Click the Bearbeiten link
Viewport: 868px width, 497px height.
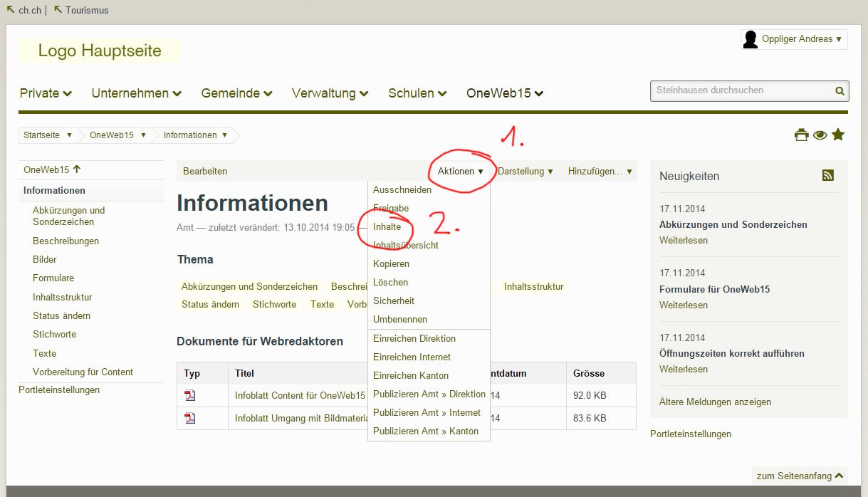pos(205,171)
